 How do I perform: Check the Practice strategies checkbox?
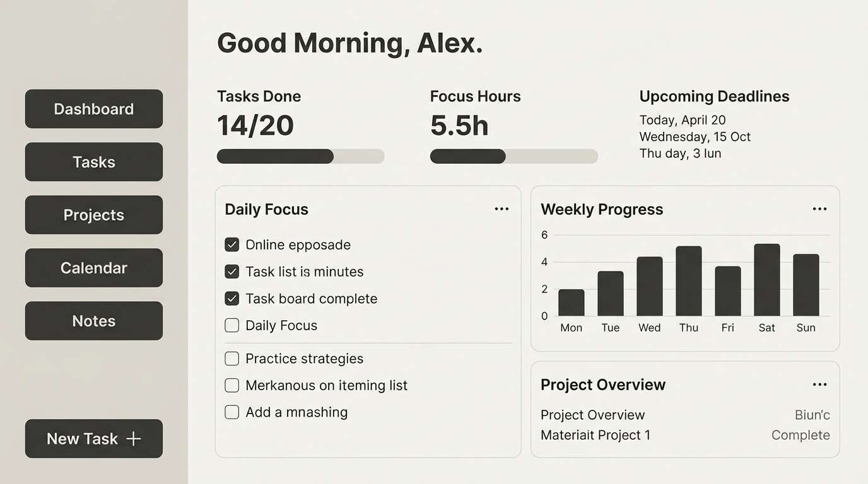click(x=232, y=358)
